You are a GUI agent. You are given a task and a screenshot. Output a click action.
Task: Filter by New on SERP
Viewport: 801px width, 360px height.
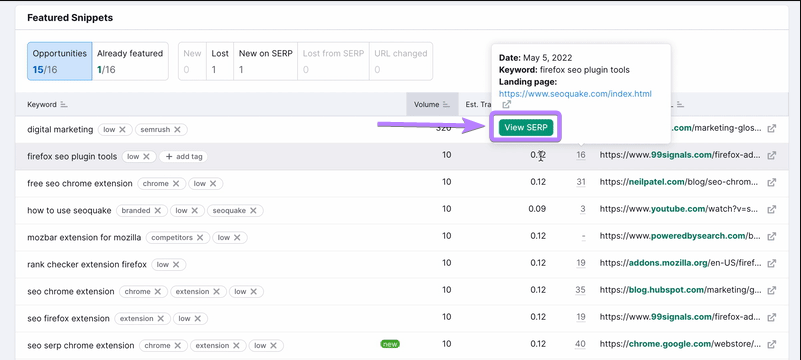coord(266,61)
